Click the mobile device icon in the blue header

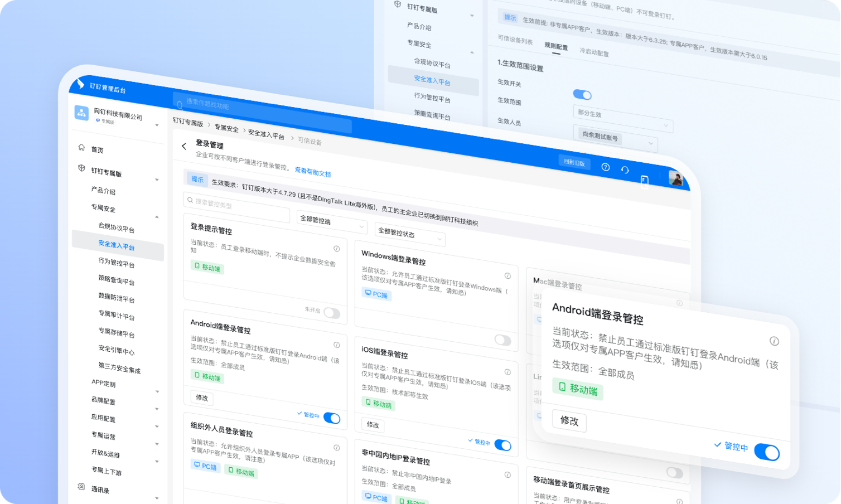pos(645,180)
